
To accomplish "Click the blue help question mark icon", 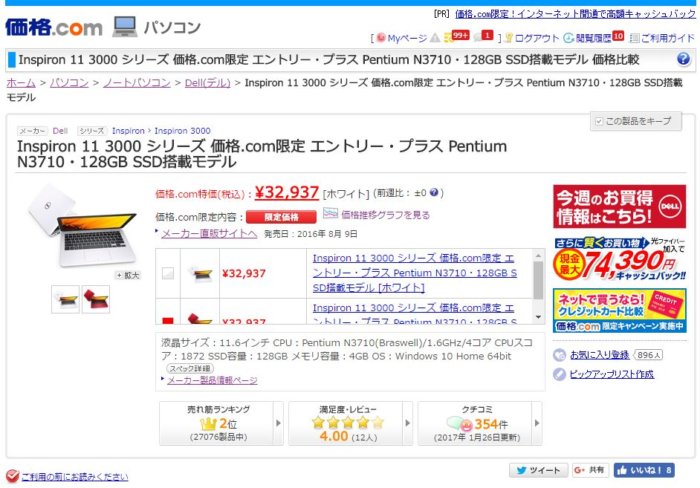I will pos(683,59).
